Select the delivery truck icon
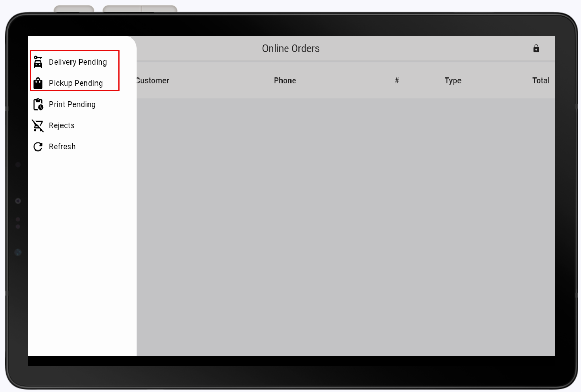This screenshot has width=581, height=392. (38, 62)
